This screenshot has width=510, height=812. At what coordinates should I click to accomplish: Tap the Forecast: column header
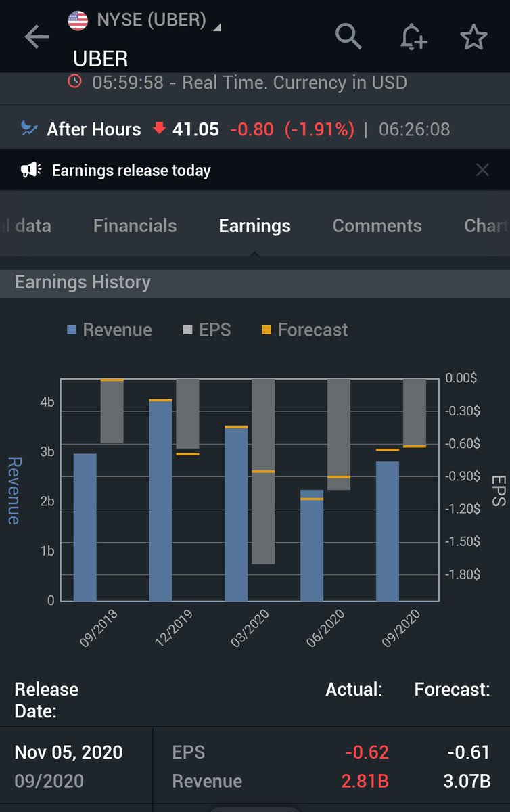(452, 690)
